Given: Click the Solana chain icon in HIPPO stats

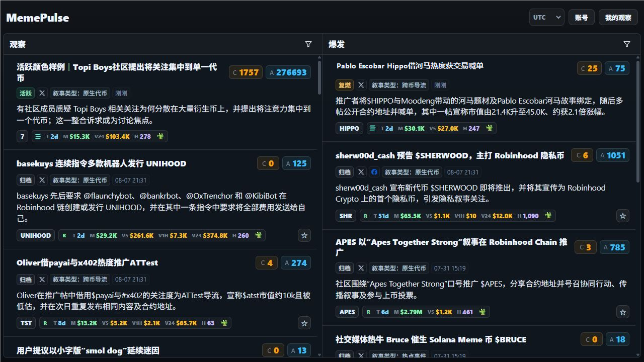Looking at the screenshot, I should (x=373, y=128).
